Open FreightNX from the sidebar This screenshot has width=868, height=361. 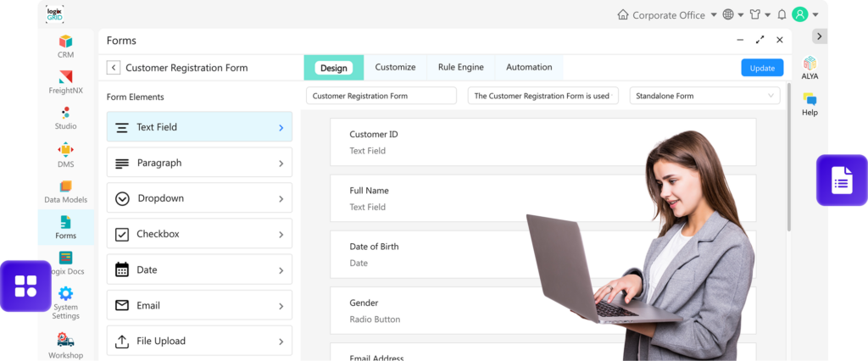point(65,78)
